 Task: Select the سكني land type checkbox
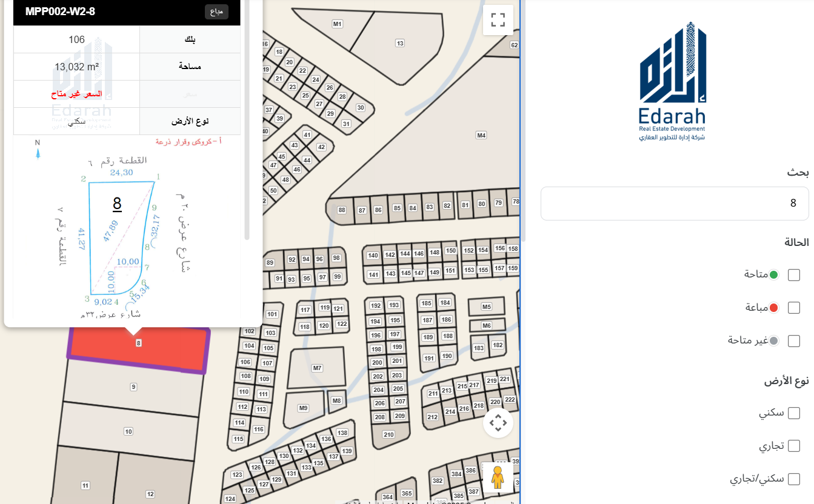(793, 413)
